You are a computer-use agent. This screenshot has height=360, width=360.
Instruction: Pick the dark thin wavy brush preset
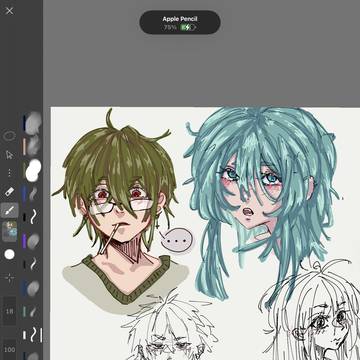tap(31, 264)
